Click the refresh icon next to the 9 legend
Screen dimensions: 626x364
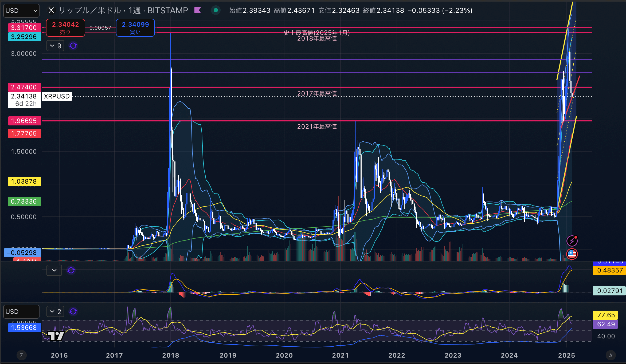pos(73,46)
